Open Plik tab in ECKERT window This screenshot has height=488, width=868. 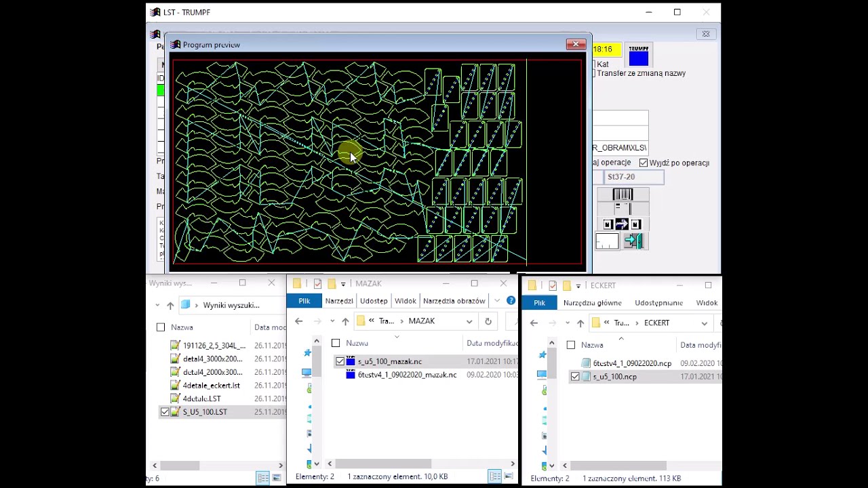[540, 303]
